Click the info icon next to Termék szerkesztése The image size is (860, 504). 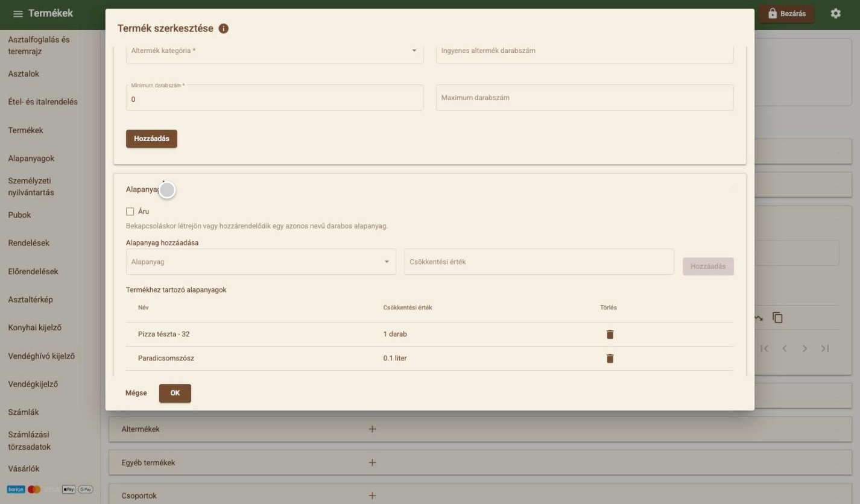coord(224,28)
